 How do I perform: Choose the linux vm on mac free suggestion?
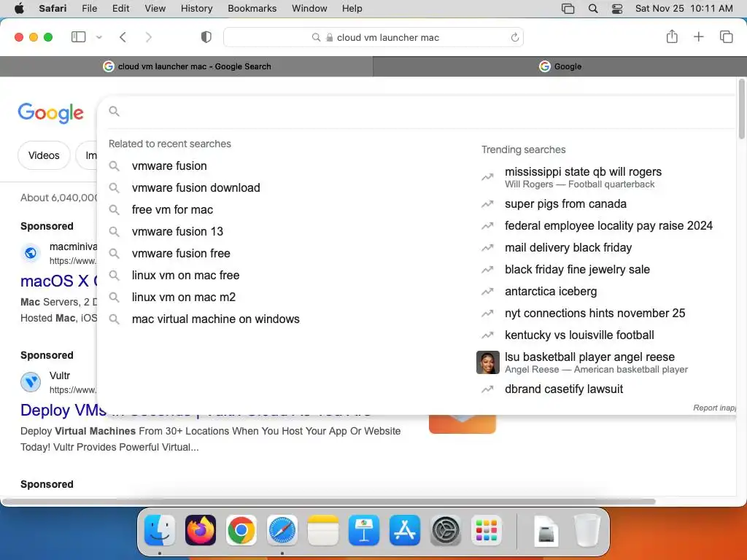tap(185, 275)
